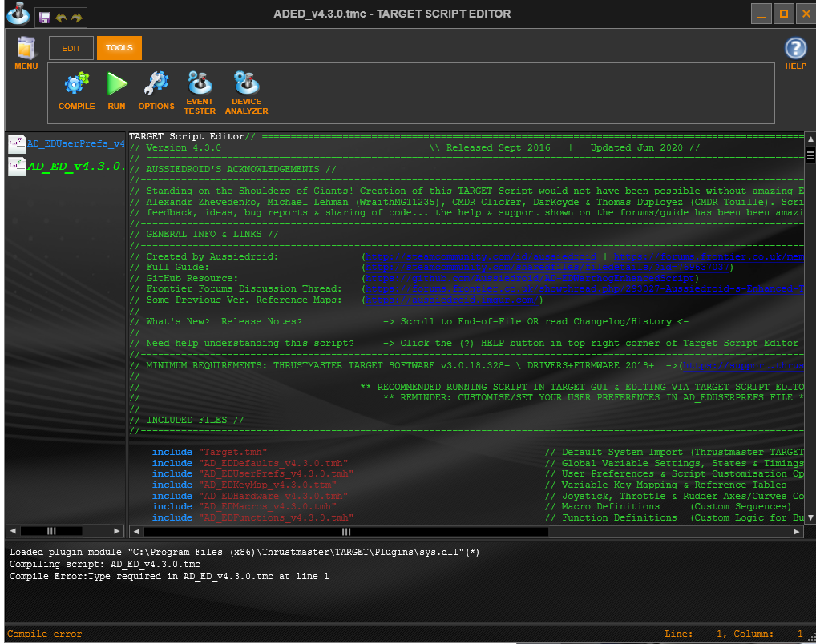The width and height of the screenshot is (816, 644).
Task: Click the "Compiling script: AD_ED_v4.3.0.tmc" output line
Action: [104, 565]
